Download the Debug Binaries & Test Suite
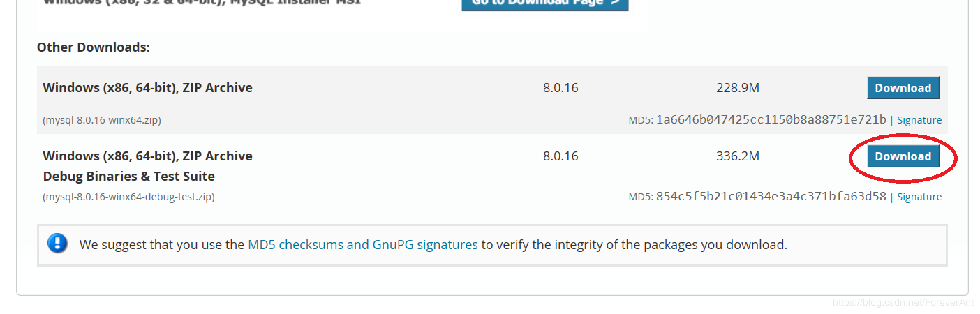 coord(903,156)
